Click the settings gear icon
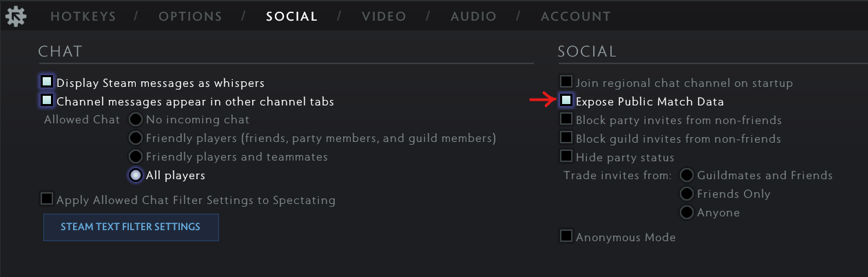Image resolution: width=868 pixels, height=277 pixels. (x=16, y=16)
